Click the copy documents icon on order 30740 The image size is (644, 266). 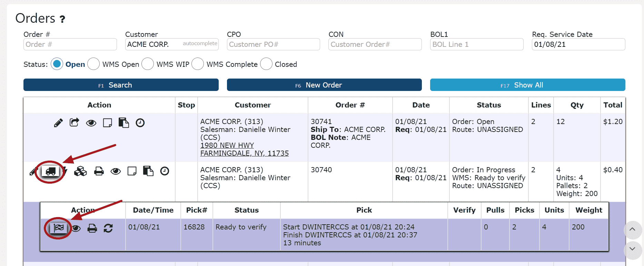(148, 171)
